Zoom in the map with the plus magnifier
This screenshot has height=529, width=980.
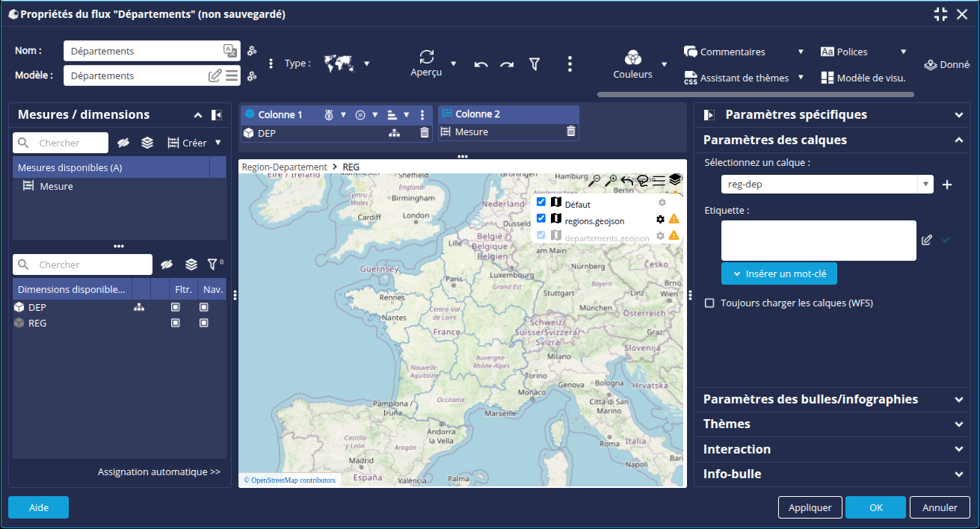coord(611,180)
